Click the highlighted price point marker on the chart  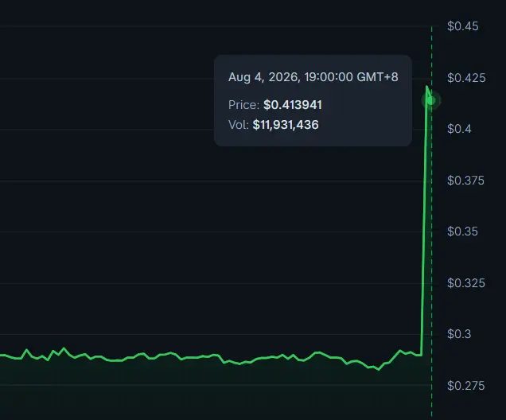tap(431, 101)
